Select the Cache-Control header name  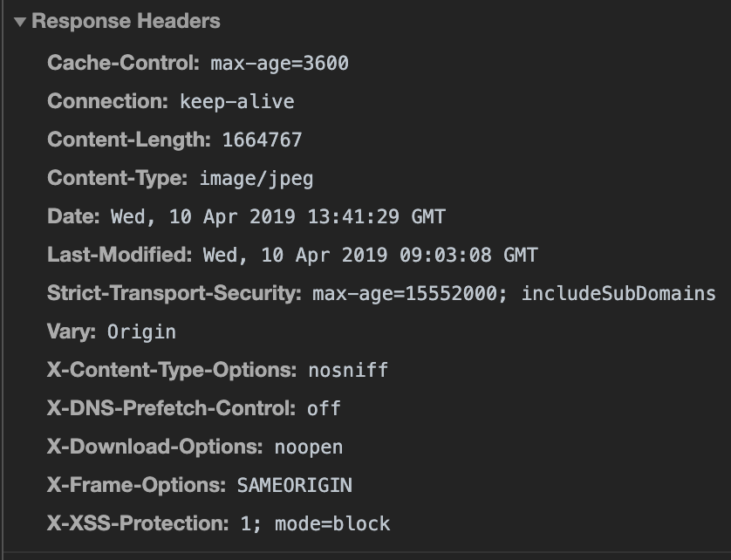(124, 63)
